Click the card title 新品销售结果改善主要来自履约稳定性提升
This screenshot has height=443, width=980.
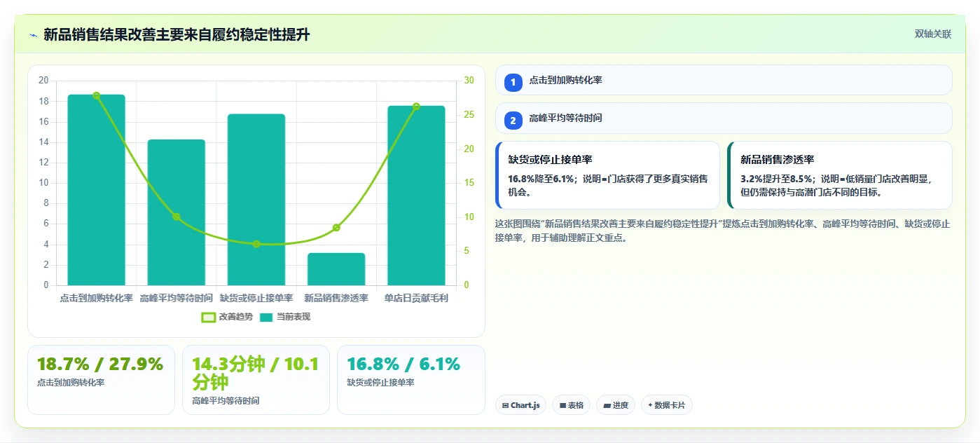point(177,35)
